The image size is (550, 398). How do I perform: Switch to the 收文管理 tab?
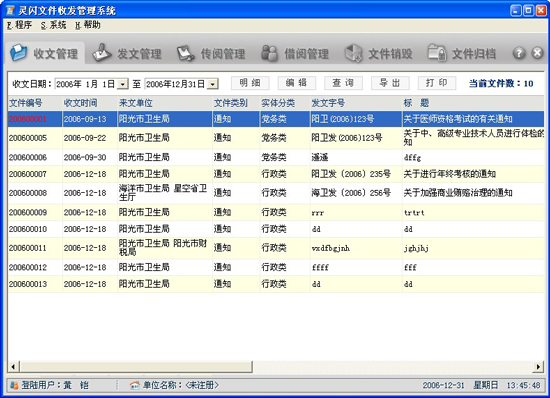point(45,53)
